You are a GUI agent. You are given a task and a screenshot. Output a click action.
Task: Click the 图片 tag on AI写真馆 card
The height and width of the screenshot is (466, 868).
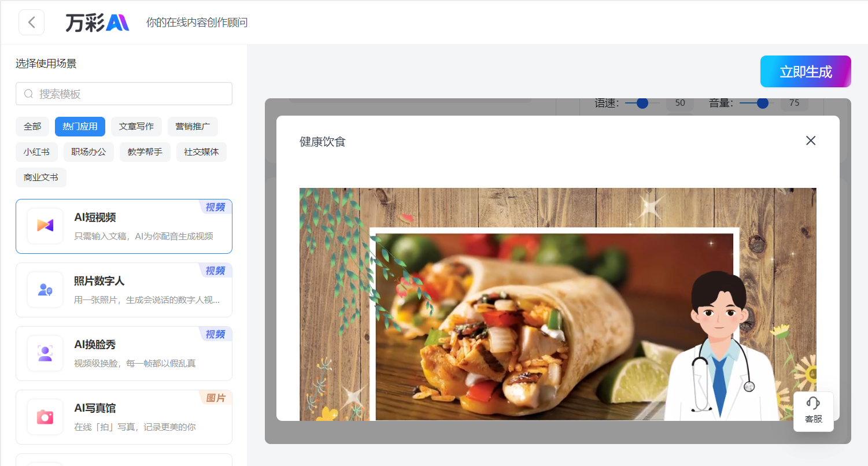click(216, 398)
